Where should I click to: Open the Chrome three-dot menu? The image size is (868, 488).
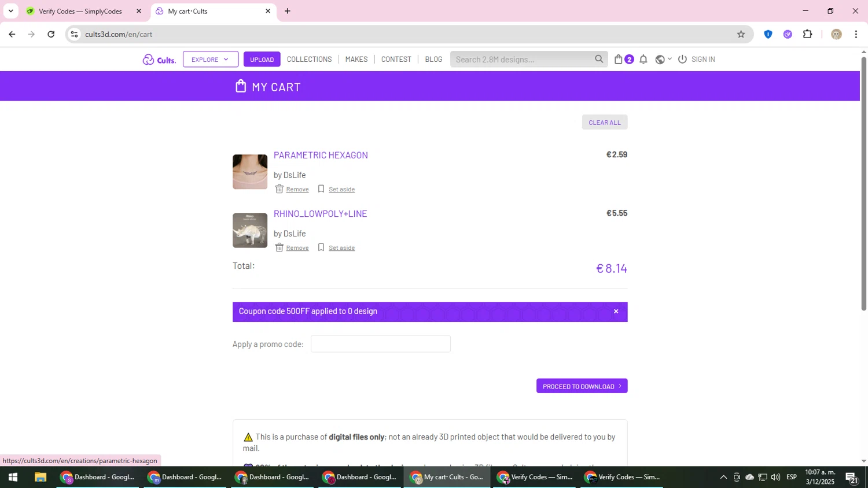pos(856,34)
